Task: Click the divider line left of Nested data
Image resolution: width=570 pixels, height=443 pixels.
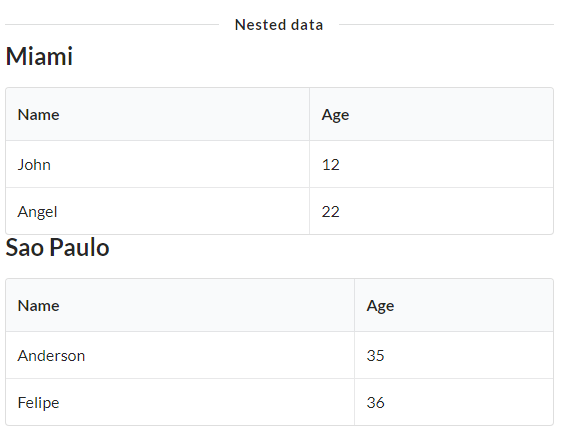Action: click(112, 25)
